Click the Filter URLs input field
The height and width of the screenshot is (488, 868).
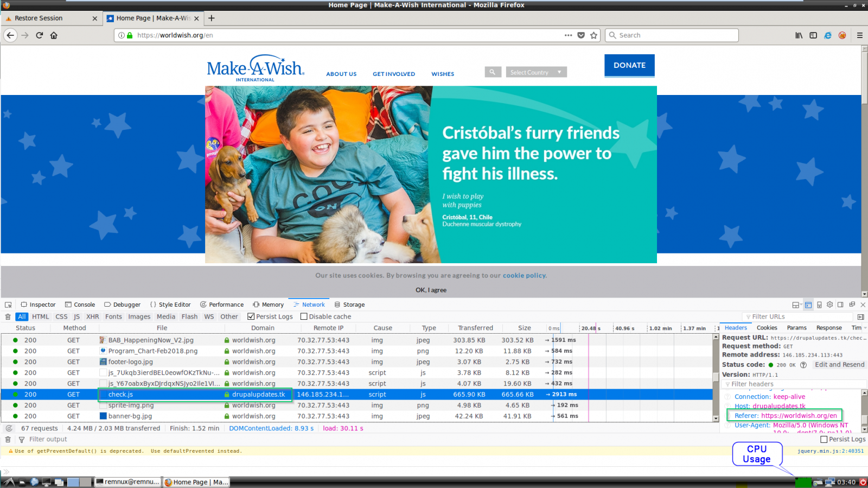click(797, 316)
